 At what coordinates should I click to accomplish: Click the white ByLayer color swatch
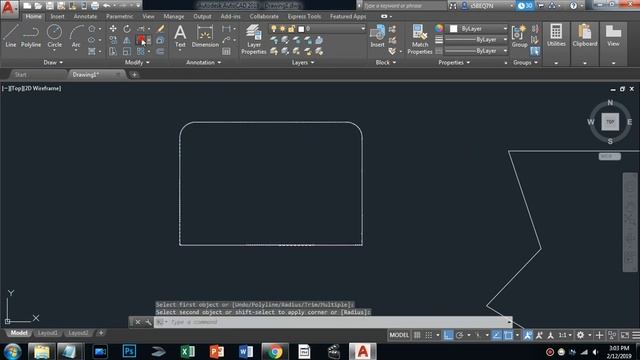pyautogui.click(x=453, y=29)
